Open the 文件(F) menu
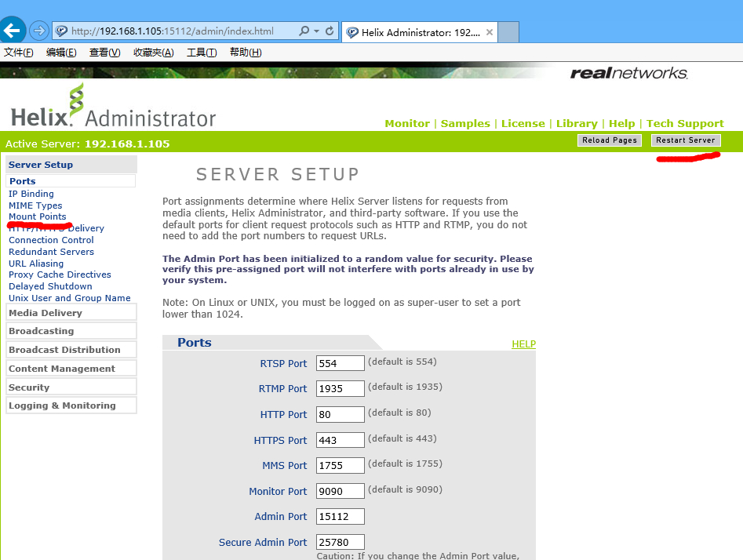The width and height of the screenshot is (743, 560). [x=19, y=53]
